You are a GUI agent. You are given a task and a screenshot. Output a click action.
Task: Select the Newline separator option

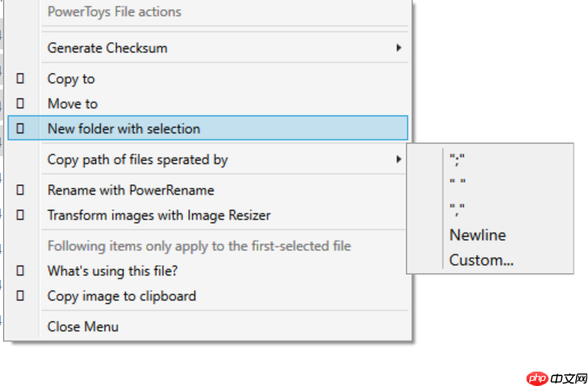[477, 235]
